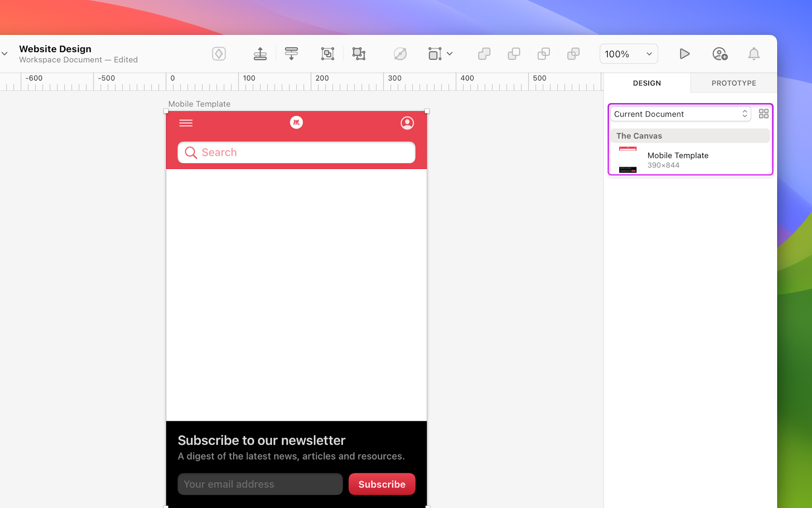Select The Canvas section header

(690, 136)
